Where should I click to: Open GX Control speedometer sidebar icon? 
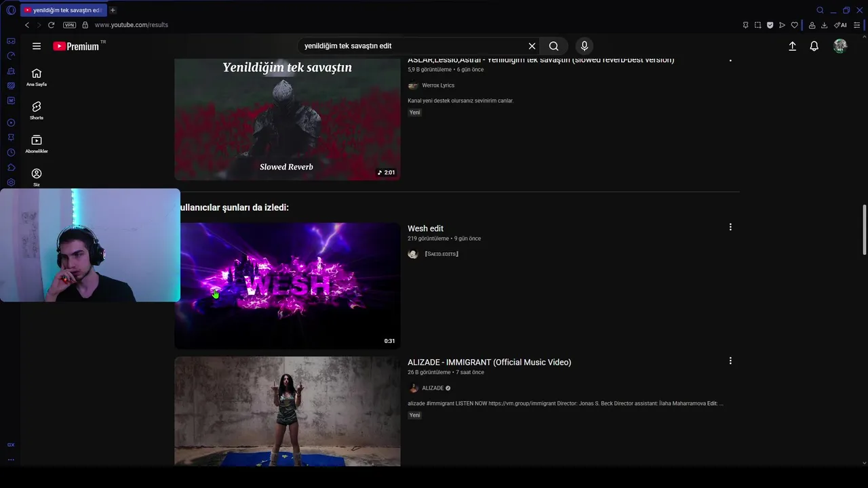[x=11, y=56]
